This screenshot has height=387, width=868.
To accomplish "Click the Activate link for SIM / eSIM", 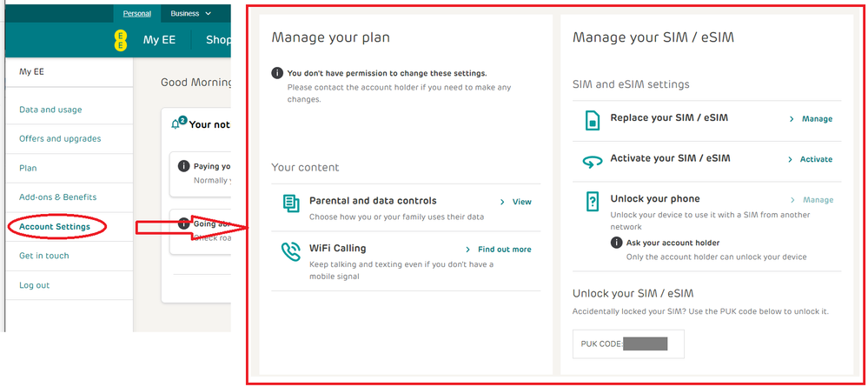I will (x=816, y=159).
